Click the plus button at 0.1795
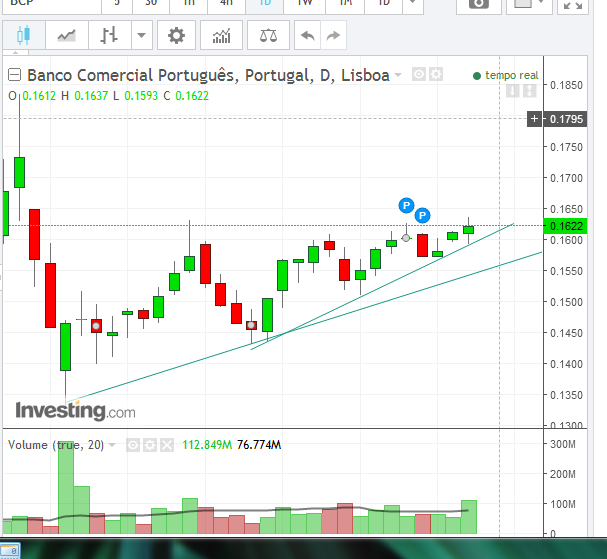The height and width of the screenshot is (559, 607). (x=535, y=119)
